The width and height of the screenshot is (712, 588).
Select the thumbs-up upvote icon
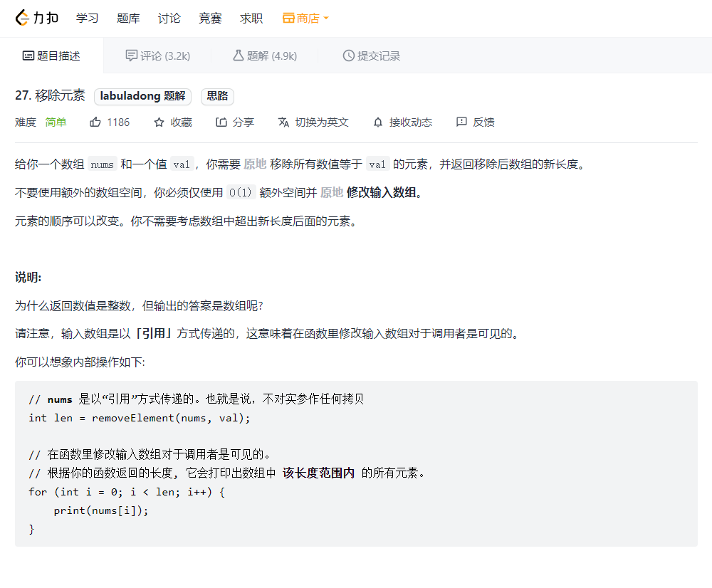coord(95,122)
